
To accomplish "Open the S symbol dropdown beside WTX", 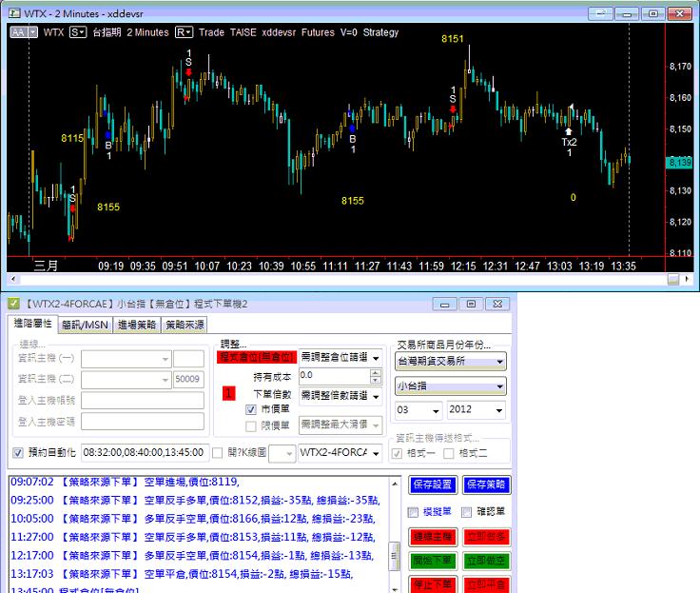I will click(x=78, y=32).
